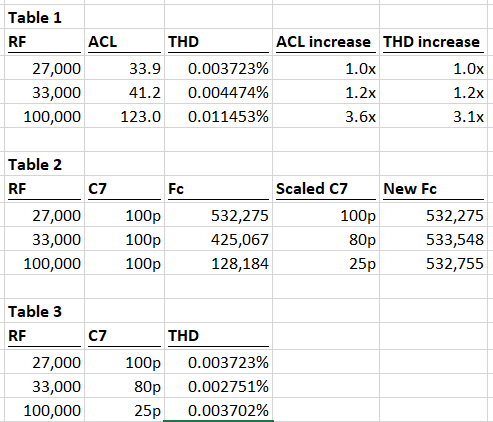Click the Fc value 425,067
Screen dimensions: 493x422
click(x=218, y=239)
